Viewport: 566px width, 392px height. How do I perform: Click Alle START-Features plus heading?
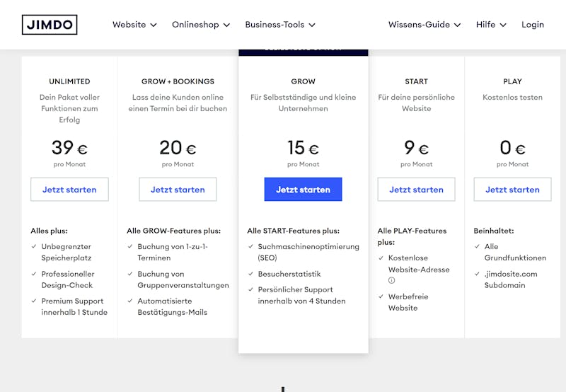click(x=293, y=231)
